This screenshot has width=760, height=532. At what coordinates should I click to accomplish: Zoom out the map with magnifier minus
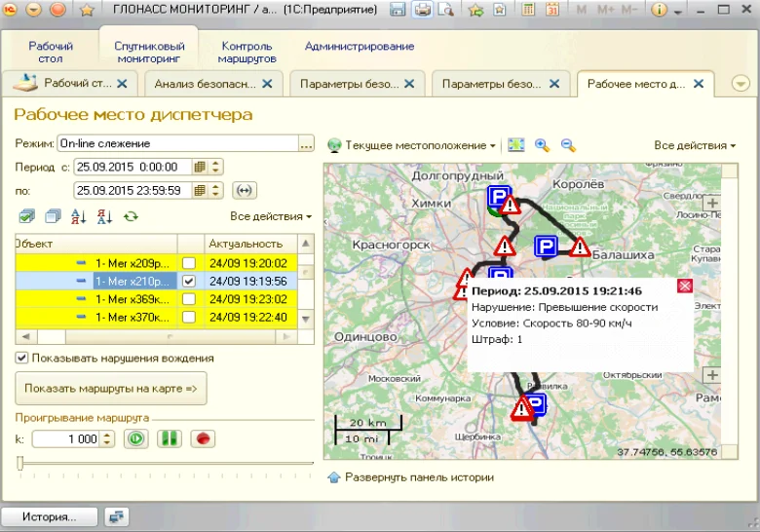point(568,145)
